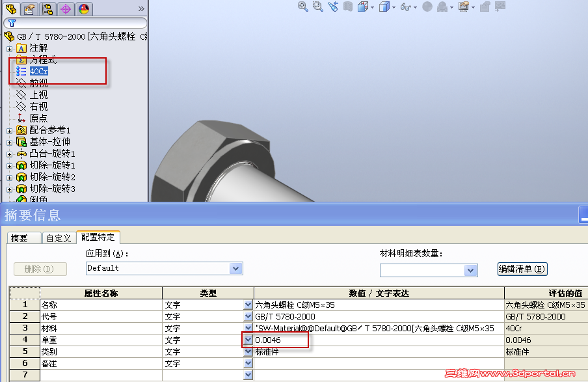The image size is (588, 382).
Task: Click the 0.0046 value cell
Action: tap(379, 340)
